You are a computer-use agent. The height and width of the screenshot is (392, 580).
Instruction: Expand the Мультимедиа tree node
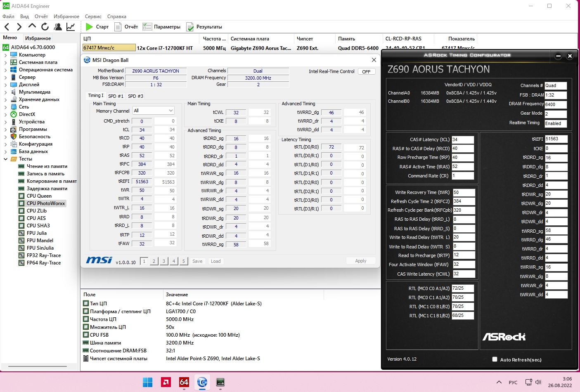[5, 92]
